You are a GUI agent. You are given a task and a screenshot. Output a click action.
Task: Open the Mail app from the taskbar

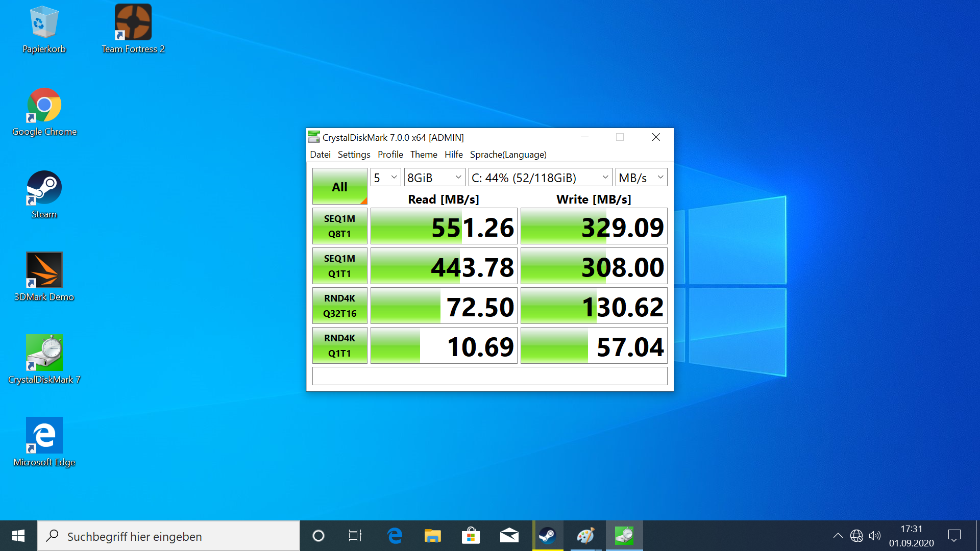tap(509, 536)
